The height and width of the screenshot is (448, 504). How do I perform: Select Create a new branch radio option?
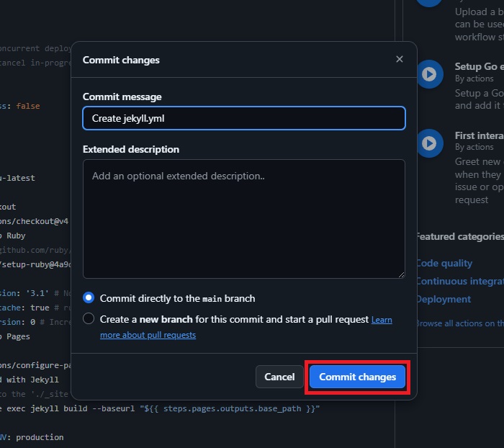89,318
